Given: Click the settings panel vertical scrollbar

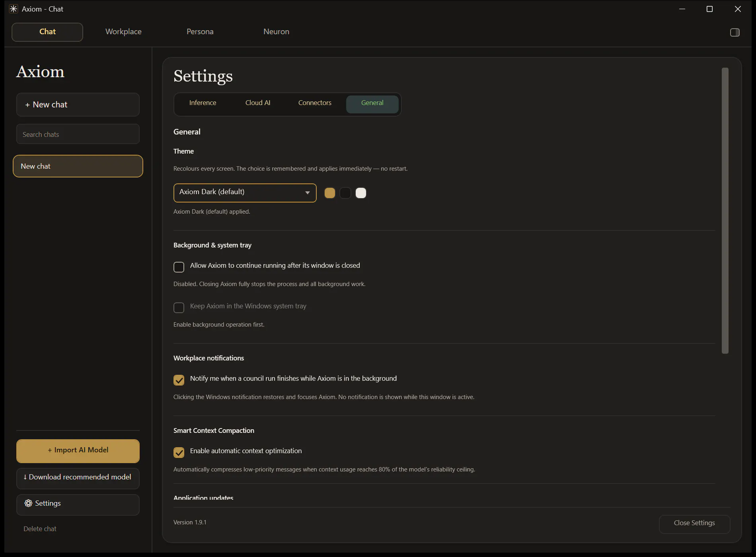Looking at the screenshot, I should (x=725, y=210).
